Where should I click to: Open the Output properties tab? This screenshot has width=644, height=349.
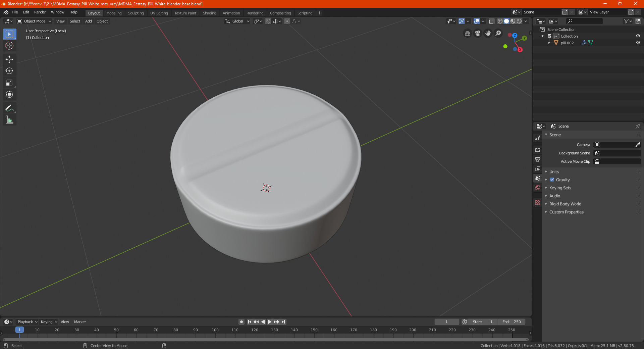coord(538,159)
